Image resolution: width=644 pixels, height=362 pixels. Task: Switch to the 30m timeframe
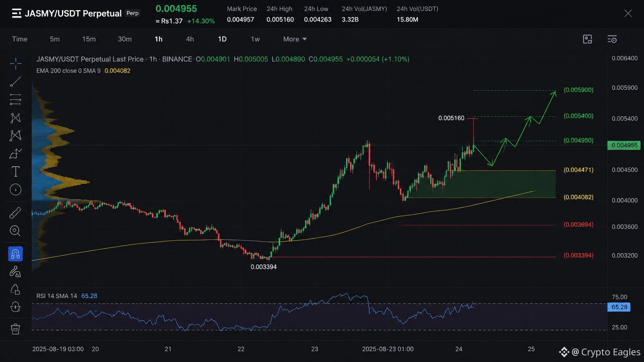[125, 39]
